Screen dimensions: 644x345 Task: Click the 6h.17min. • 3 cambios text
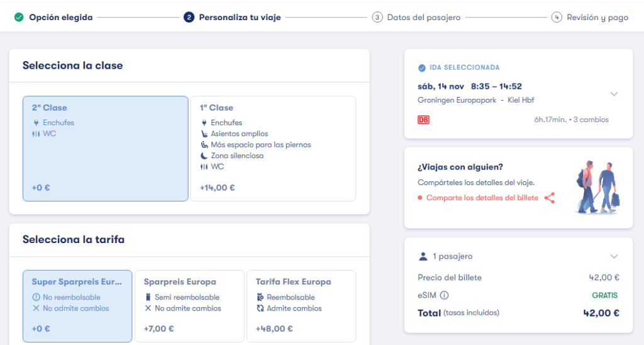[x=571, y=120]
